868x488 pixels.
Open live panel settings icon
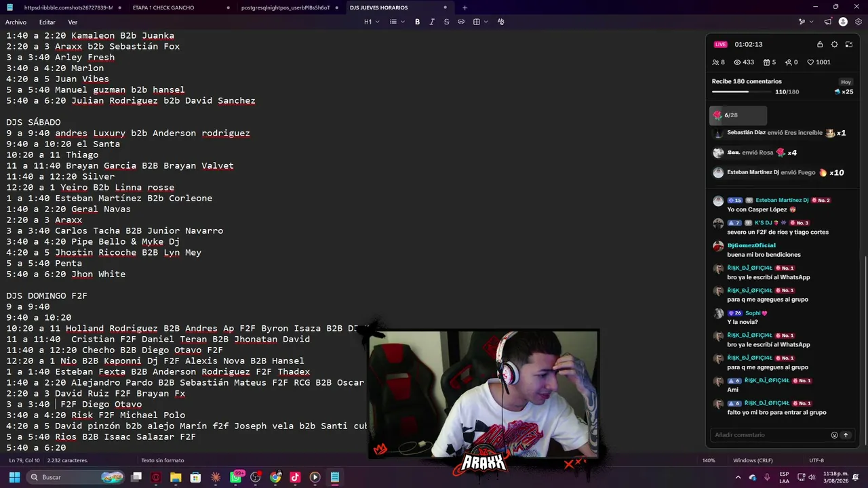834,45
